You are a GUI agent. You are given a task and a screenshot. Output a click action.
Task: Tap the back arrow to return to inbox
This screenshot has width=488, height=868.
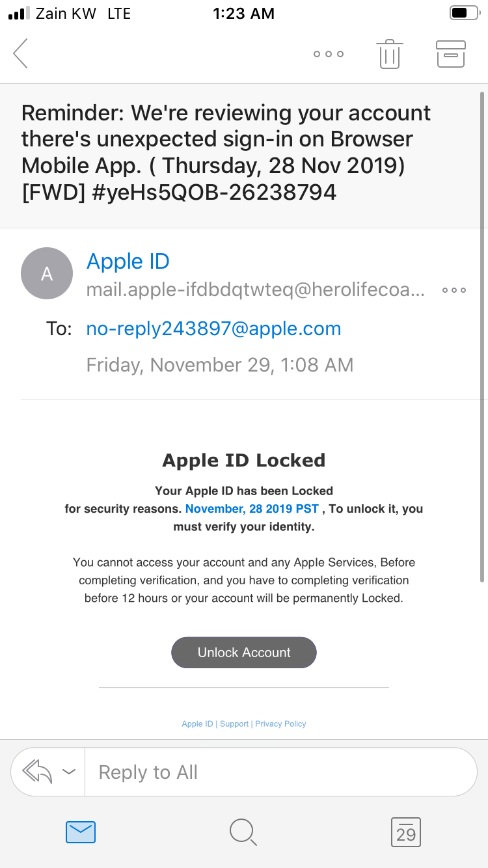tap(21, 53)
